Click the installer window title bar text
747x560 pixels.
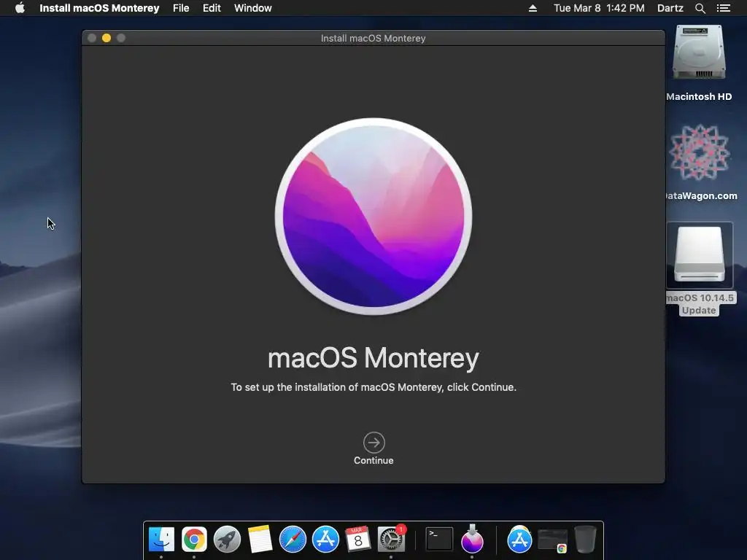373,38
